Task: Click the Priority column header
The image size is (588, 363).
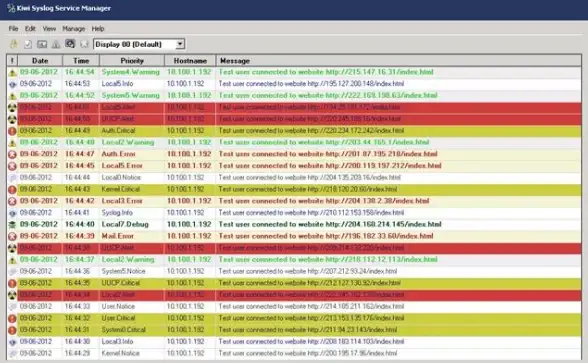Action: (x=132, y=60)
